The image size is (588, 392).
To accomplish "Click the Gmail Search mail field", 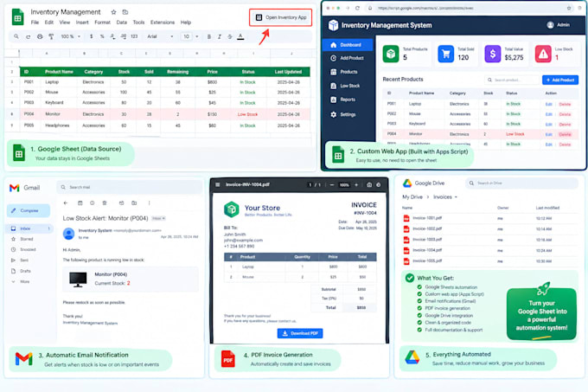I will (130, 187).
